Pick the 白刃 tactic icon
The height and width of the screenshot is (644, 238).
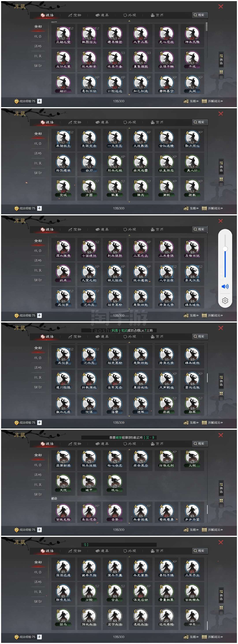click(x=89, y=164)
